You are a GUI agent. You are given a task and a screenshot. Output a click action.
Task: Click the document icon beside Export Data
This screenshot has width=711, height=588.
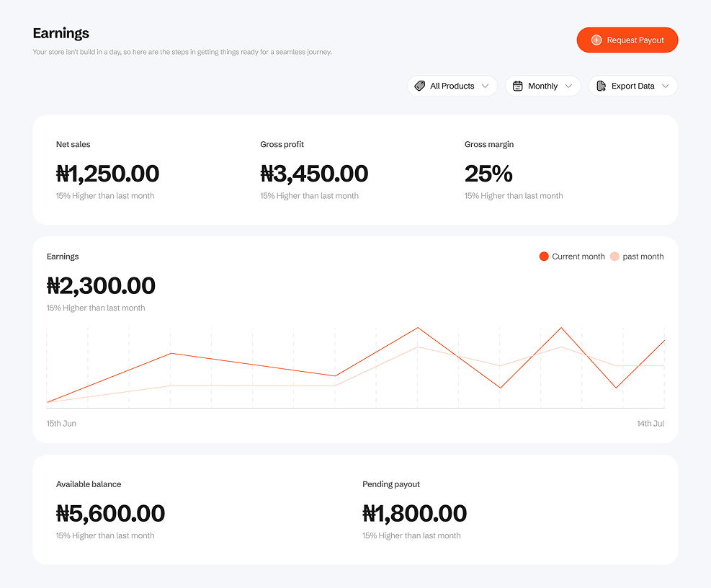(x=601, y=86)
